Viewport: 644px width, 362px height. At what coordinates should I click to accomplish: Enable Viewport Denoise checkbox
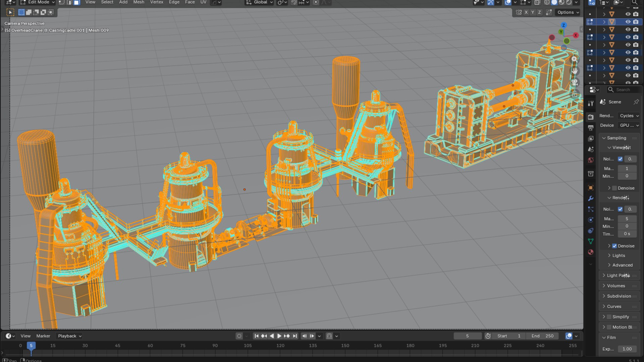point(614,188)
